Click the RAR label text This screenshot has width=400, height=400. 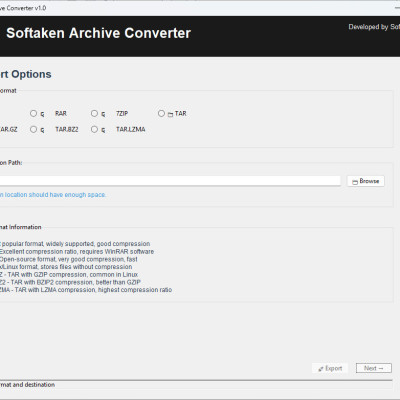[61, 114]
